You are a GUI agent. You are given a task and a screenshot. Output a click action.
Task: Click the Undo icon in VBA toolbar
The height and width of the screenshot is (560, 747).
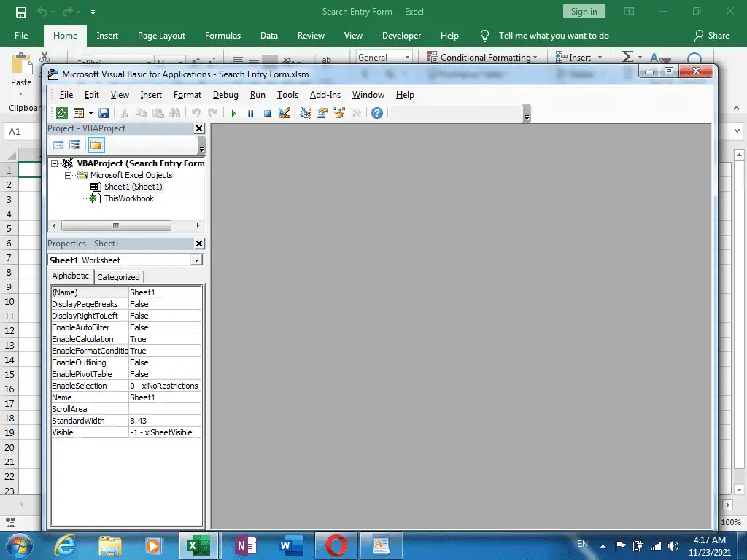point(196,113)
